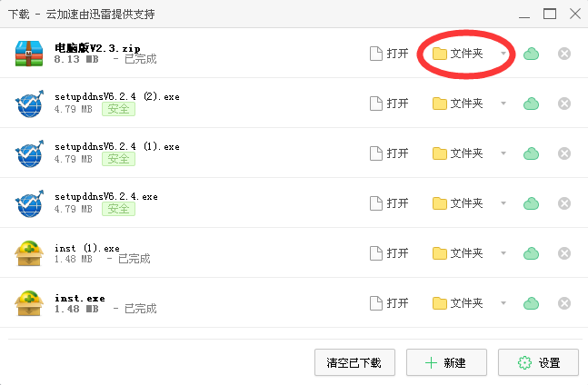Image resolution: width=588 pixels, height=385 pixels.
Task: Remove the inst (1).exe download entry
Action: tap(564, 253)
